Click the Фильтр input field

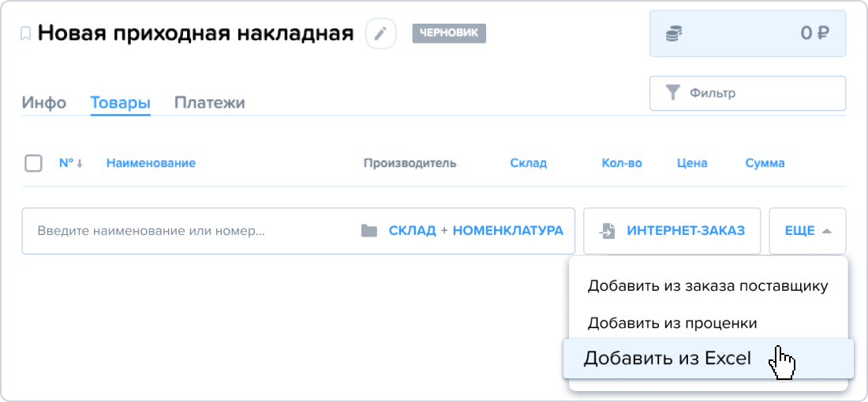coord(748,94)
